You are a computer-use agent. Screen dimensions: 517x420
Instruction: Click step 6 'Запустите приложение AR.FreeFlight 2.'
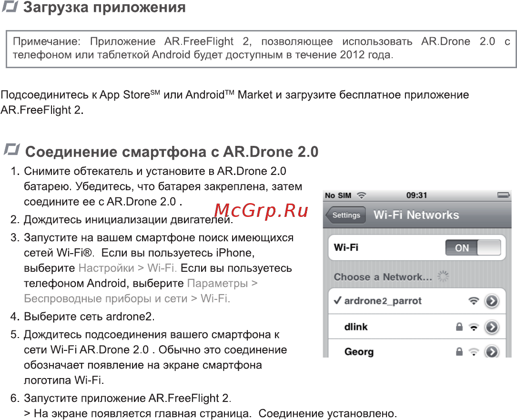(x=128, y=398)
